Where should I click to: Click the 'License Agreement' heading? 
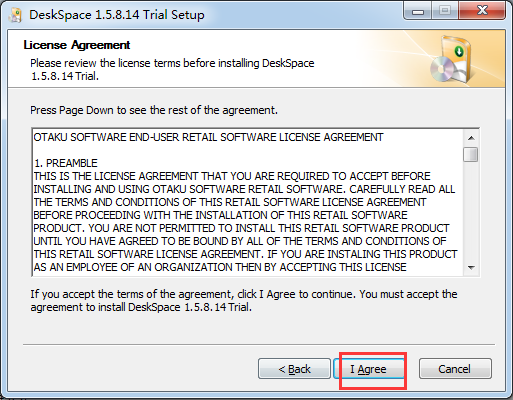[77, 45]
